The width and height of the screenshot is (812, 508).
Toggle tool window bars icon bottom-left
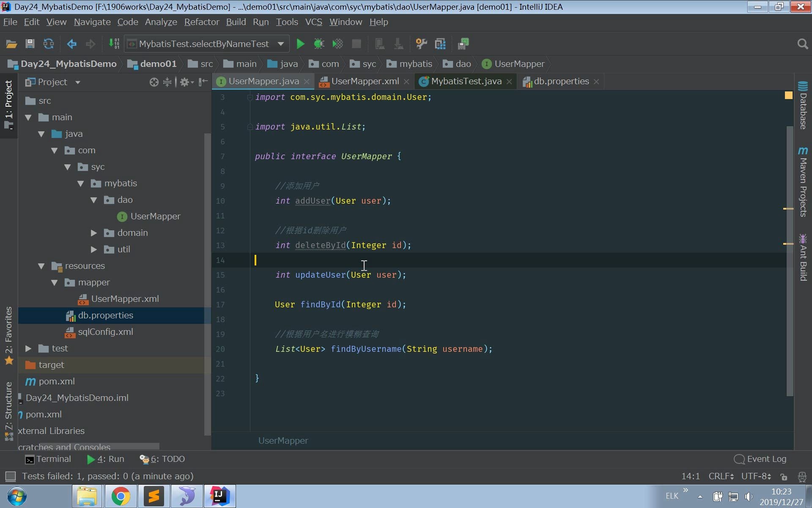tap(10, 477)
